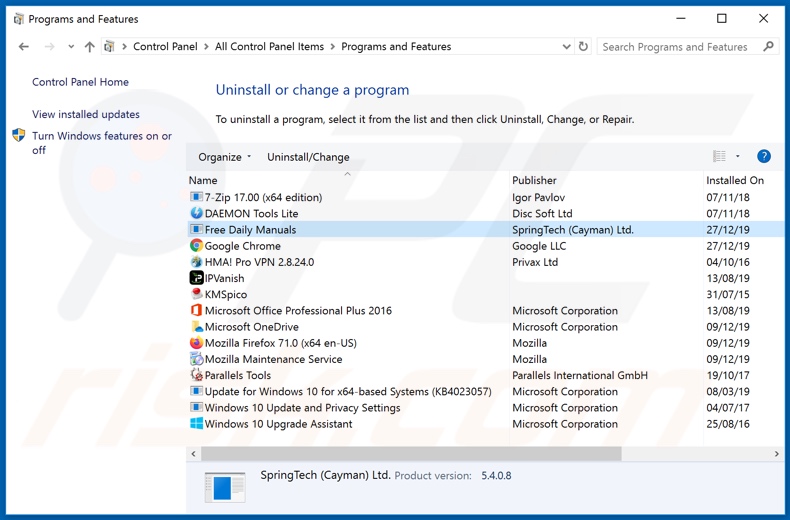Select the KMSpico entry name
790x520 pixels.
226,294
